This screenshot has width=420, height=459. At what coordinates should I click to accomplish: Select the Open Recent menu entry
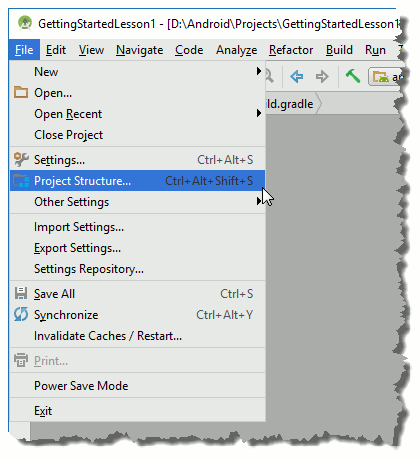(x=137, y=114)
